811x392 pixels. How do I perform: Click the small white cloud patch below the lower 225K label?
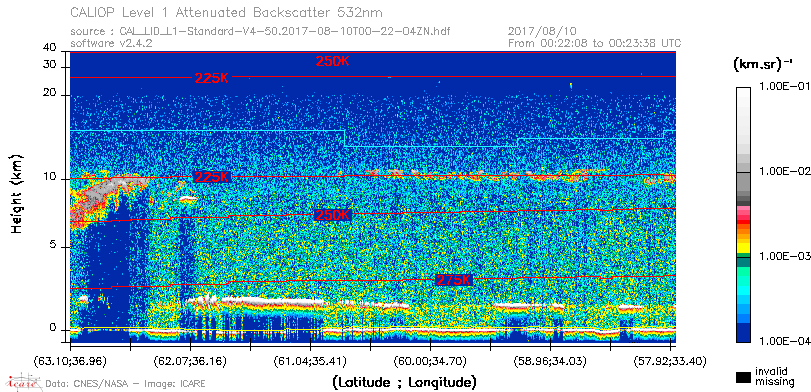click(187, 199)
